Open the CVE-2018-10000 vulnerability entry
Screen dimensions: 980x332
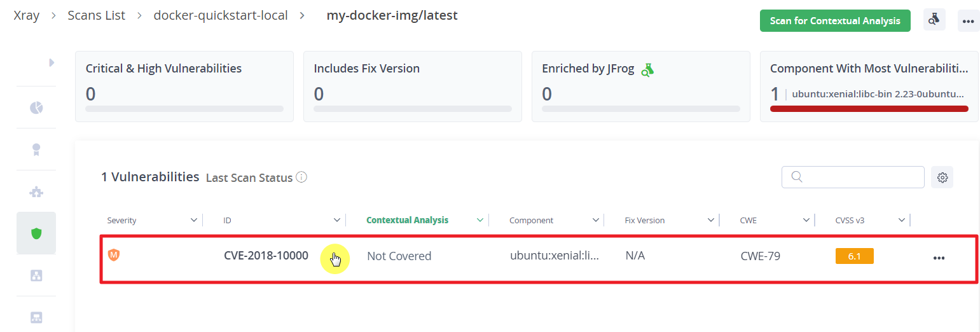(266, 256)
